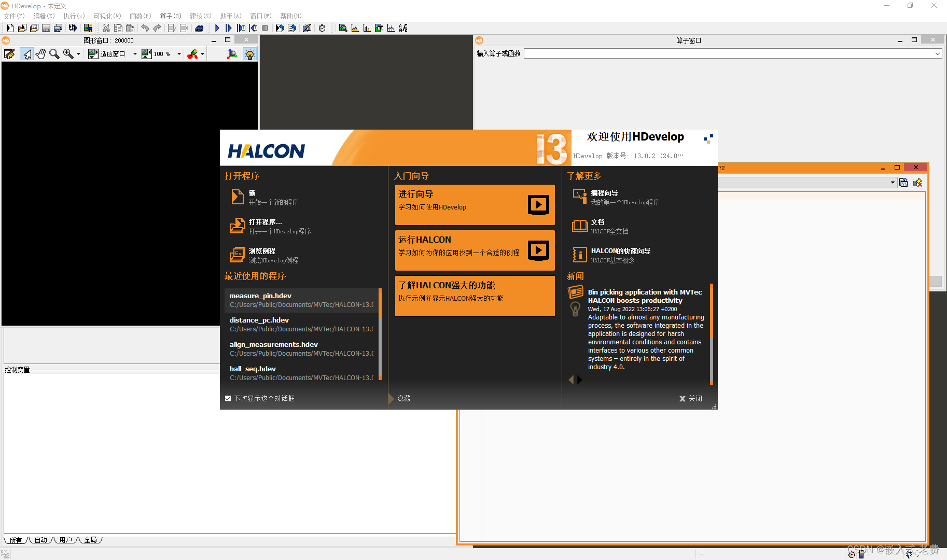This screenshot has height=560, width=947.
Task: Select the Magnify tool in graphics window
Action: click(52, 54)
